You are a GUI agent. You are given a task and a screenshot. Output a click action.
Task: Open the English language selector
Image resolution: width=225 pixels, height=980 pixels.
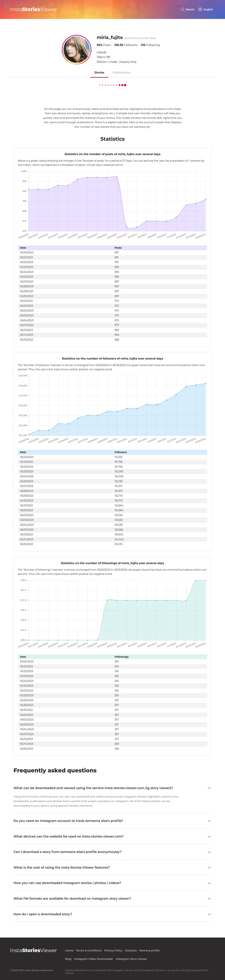pos(206,9)
